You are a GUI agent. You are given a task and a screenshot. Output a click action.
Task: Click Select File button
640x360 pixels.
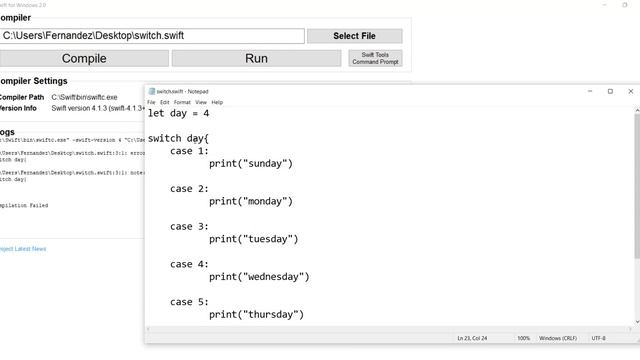point(354,36)
